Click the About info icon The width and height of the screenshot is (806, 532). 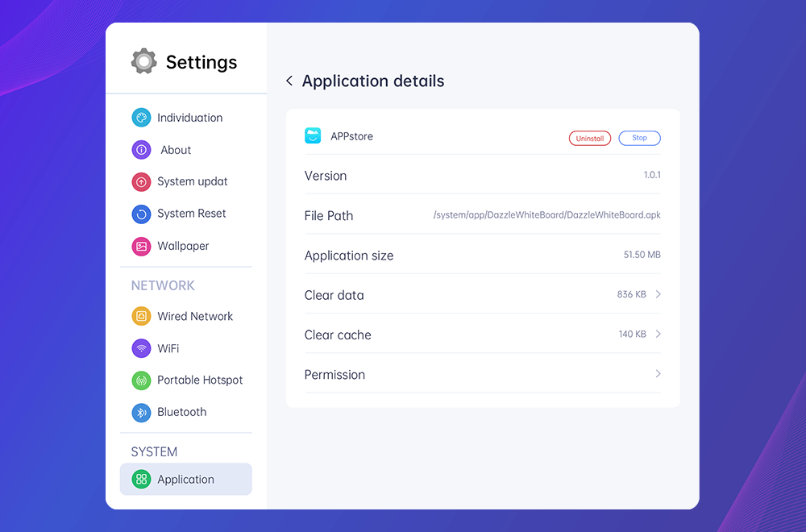[141, 150]
